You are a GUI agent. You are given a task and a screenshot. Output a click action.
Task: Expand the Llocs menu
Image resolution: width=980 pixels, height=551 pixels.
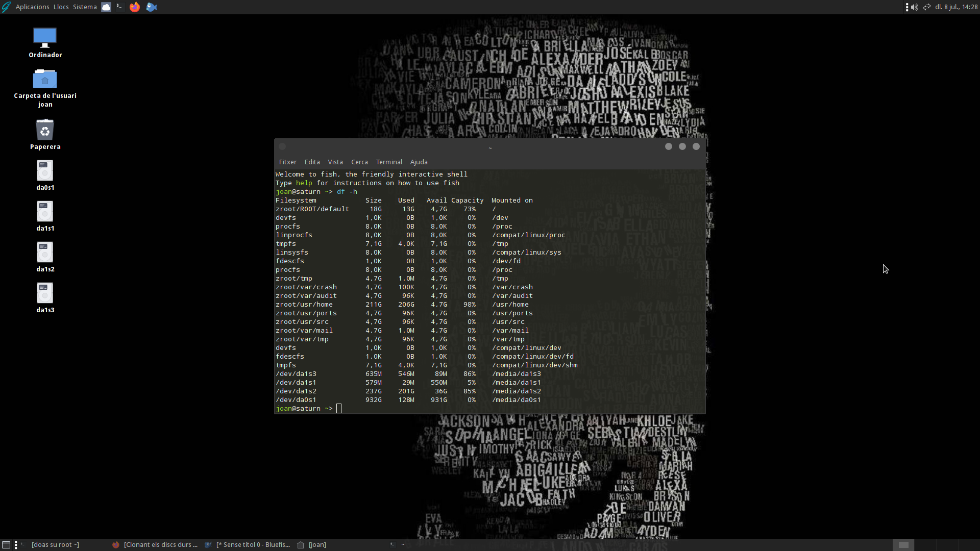point(61,7)
